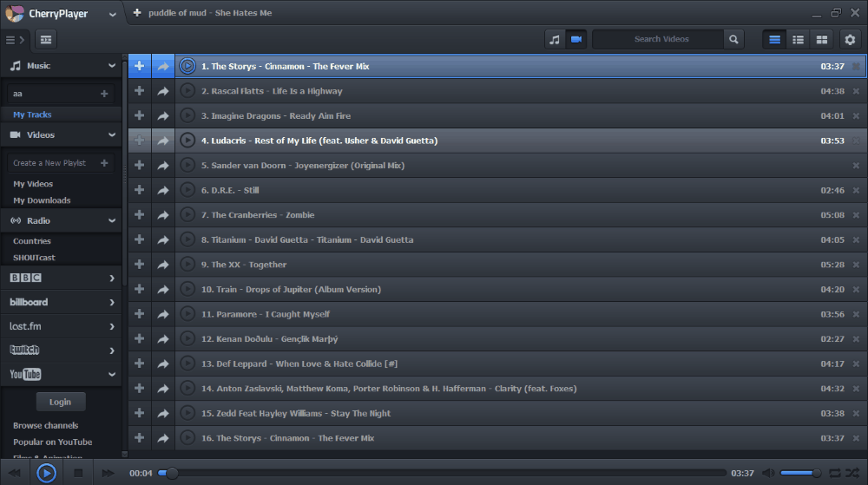Collapse the Music section
This screenshot has width=868, height=485.
click(112, 66)
